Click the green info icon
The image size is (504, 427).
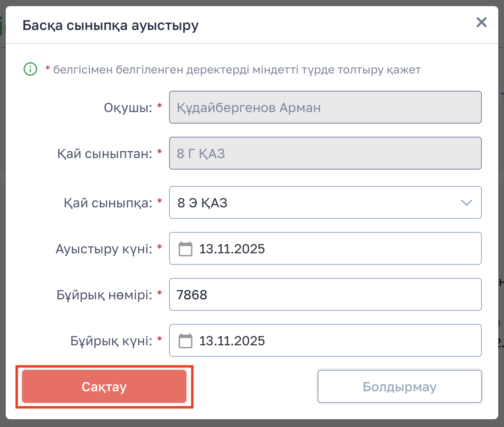click(x=30, y=69)
